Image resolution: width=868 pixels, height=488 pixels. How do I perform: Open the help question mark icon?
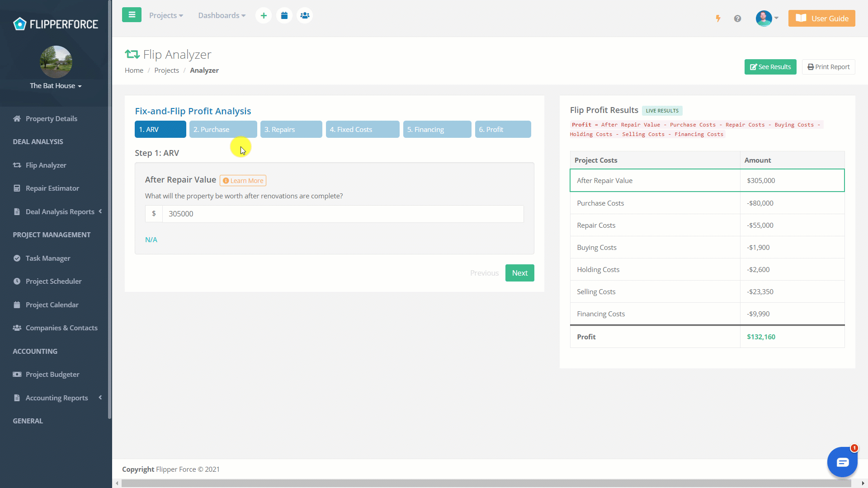tap(738, 19)
